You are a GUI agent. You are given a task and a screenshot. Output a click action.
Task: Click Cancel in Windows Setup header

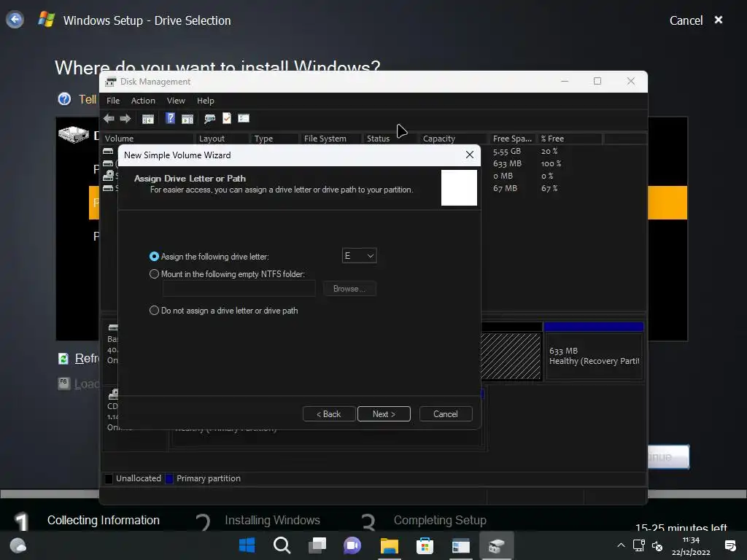(686, 20)
